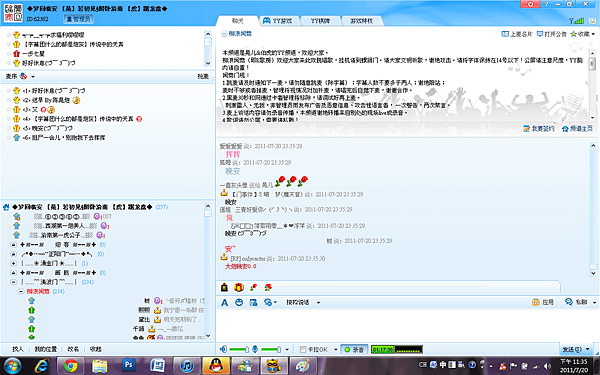Viewport: 600px width, 375px height.
Task: Open the font formatting A icon
Action: tap(225, 303)
